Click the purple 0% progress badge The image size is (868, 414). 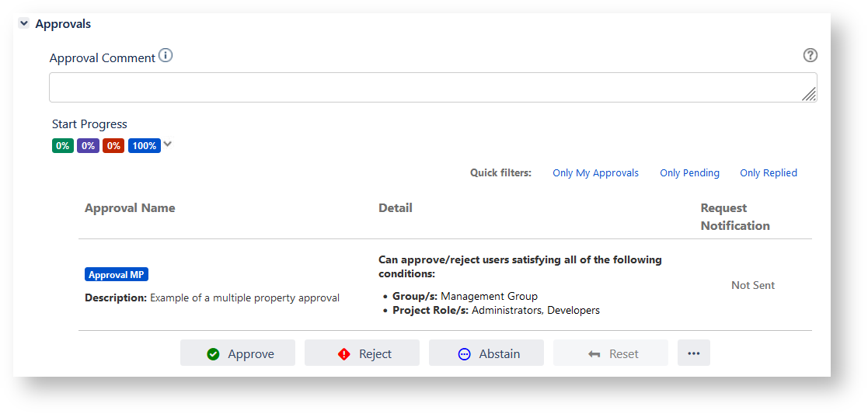[88, 146]
